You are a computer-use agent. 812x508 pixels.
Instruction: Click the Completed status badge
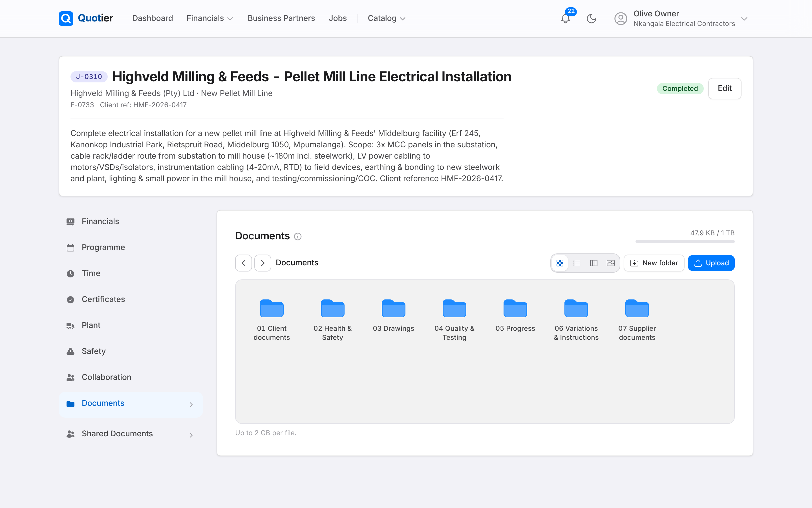[680, 89]
